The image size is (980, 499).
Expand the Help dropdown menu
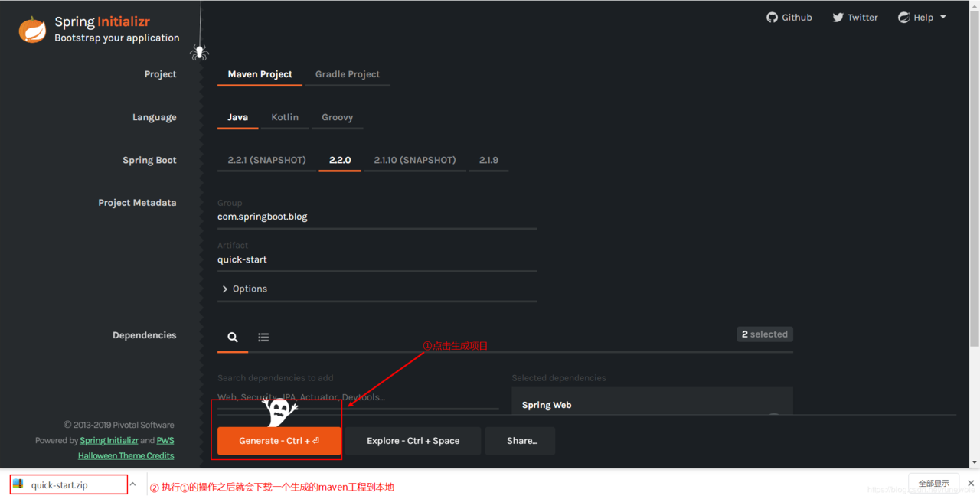click(922, 17)
